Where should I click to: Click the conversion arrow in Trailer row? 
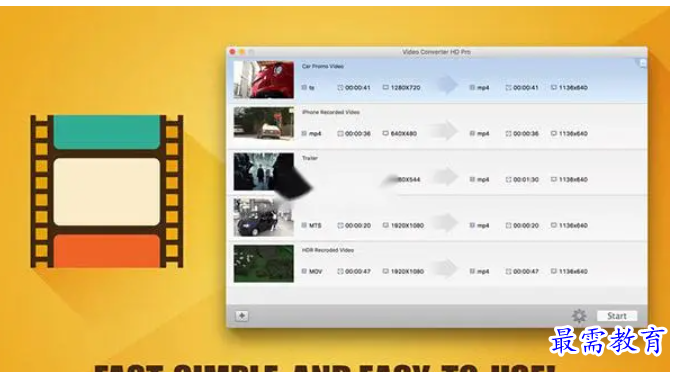coord(445,176)
